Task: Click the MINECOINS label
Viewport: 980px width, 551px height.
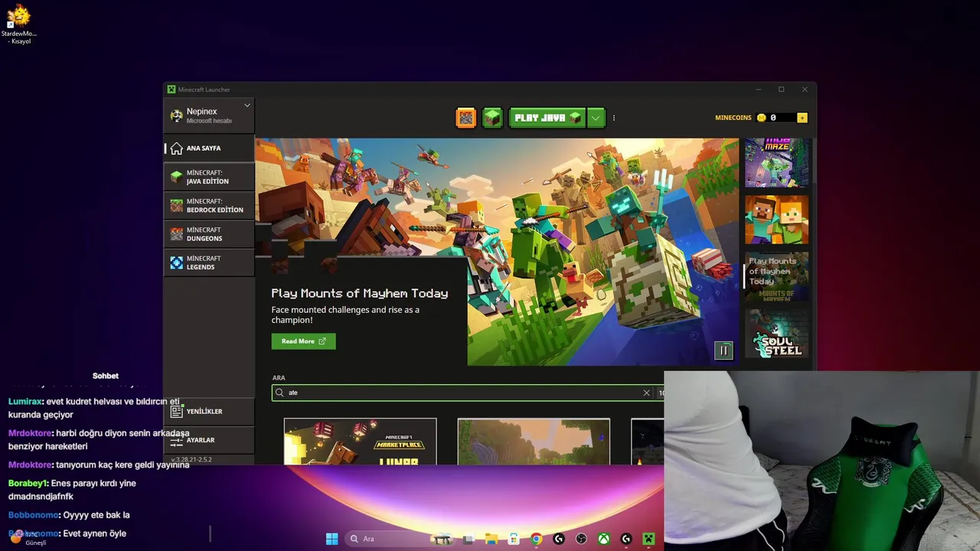Action: (x=733, y=118)
